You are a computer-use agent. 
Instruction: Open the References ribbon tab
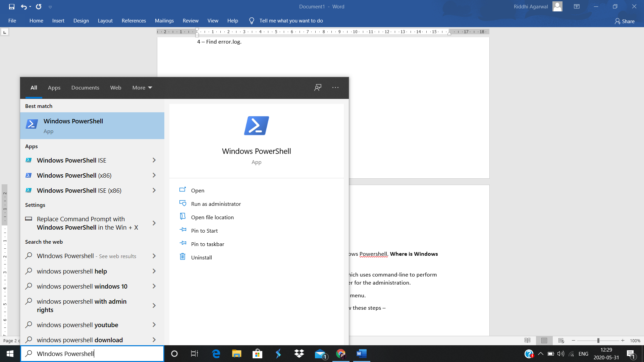(134, 21)
